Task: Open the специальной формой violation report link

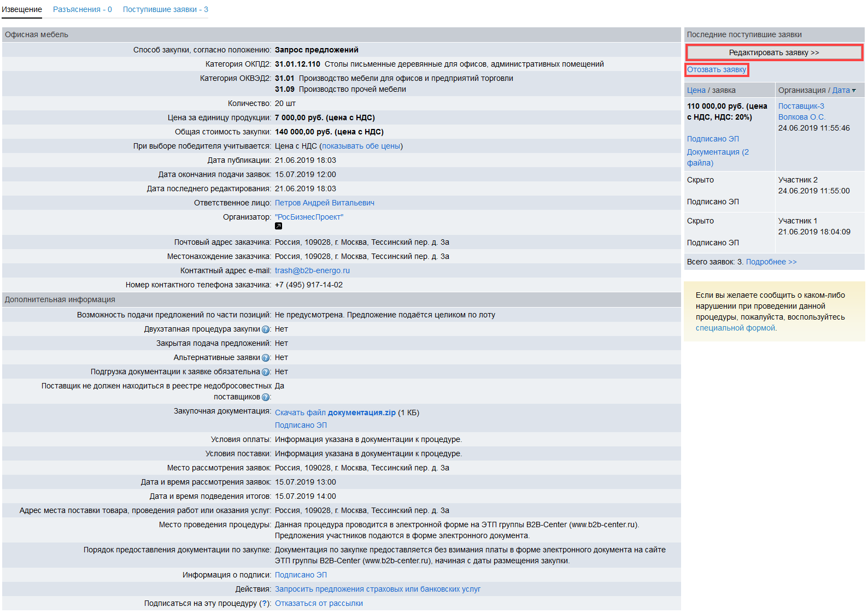Action: (735, 328)
